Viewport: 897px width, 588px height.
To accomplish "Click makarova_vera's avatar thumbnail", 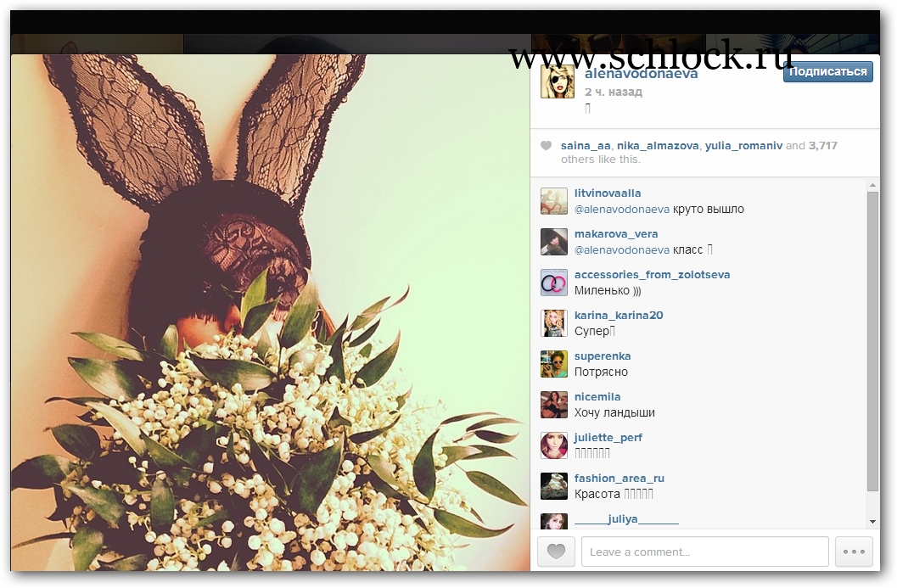I will (554, 242).
